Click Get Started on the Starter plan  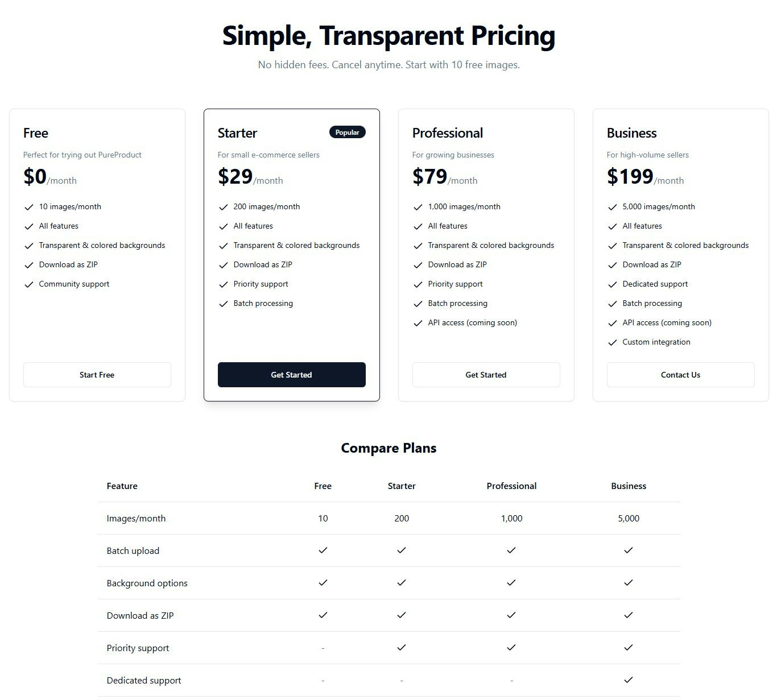point(291,375)
